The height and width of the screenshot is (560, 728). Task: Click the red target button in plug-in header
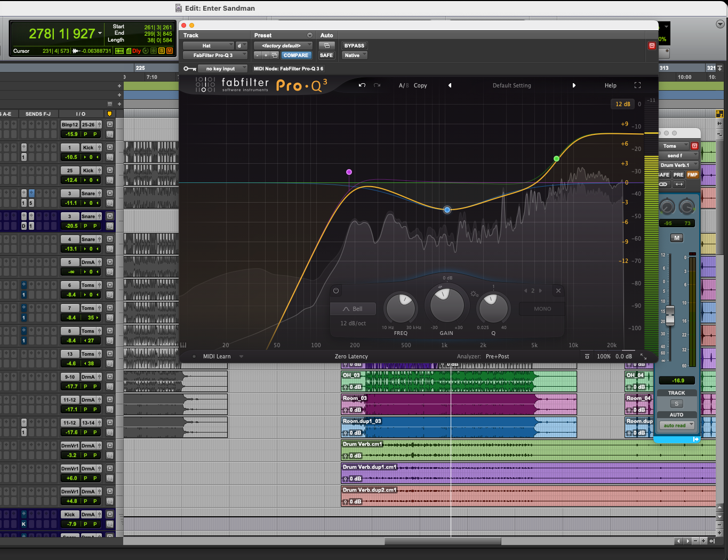click(x=652, y=46)
